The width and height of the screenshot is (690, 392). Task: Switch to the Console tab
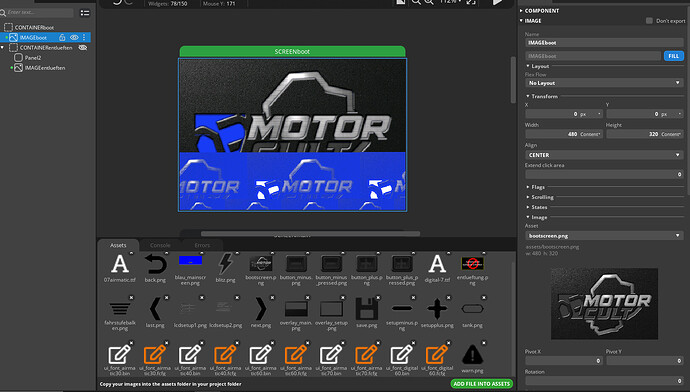pos(160,245)
